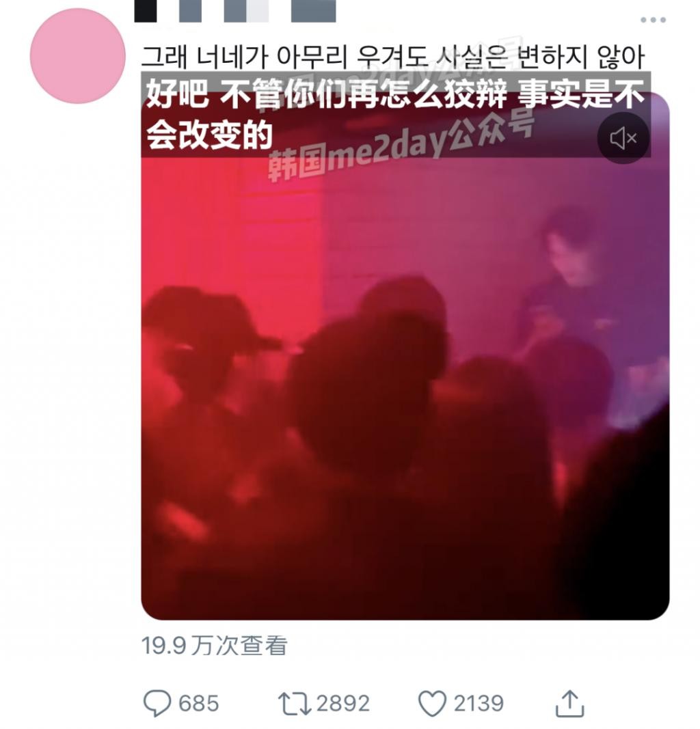The height and width of the screenshot is (729, 700).
Task: Select the Korean tweet text line
Action: pos(392,57)
